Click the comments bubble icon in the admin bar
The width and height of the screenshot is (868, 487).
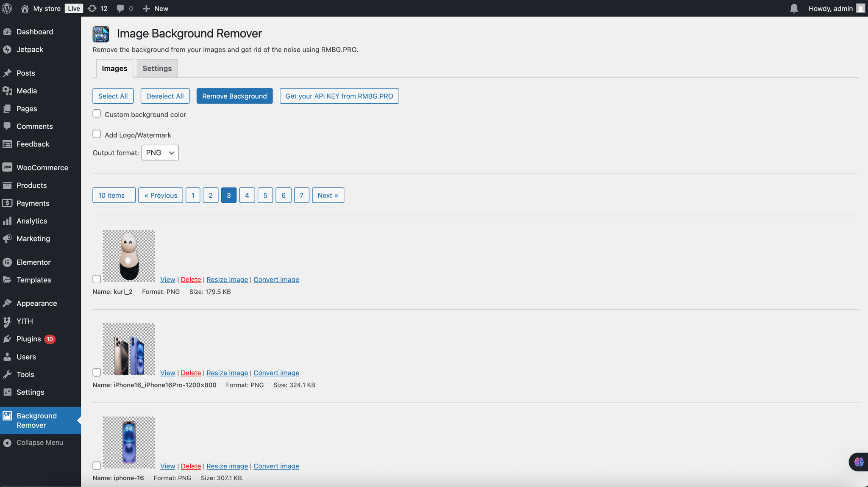(120, 8)
